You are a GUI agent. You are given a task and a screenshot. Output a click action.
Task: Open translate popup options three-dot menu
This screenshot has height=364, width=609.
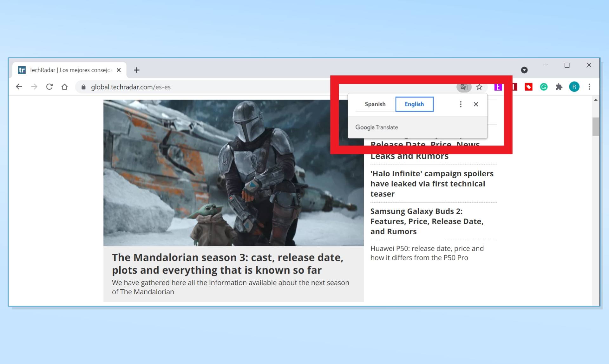[461, 104]
